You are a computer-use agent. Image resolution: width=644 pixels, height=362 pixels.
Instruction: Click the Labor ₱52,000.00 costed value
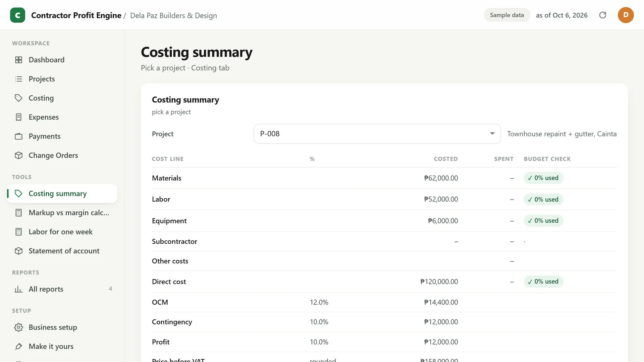tap(441, 199)
